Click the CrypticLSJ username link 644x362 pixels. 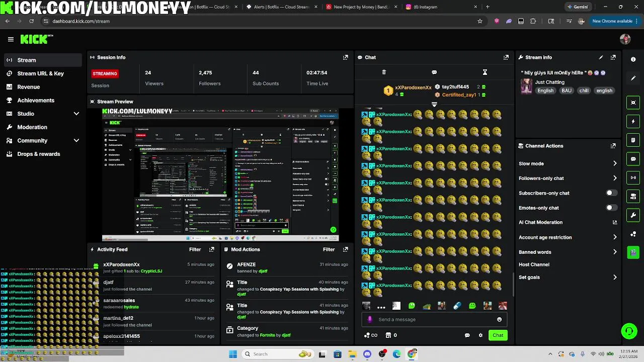coord(151,271)
